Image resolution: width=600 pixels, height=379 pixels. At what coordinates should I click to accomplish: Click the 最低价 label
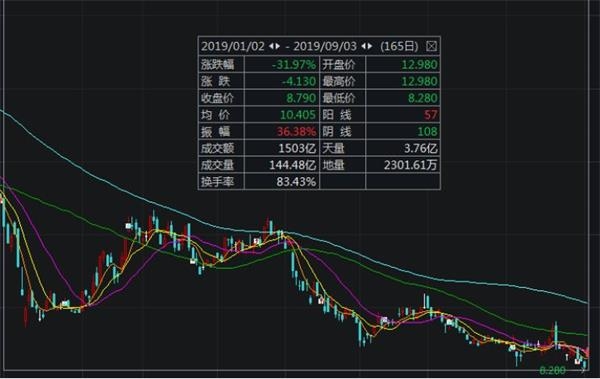click(339, 98)
